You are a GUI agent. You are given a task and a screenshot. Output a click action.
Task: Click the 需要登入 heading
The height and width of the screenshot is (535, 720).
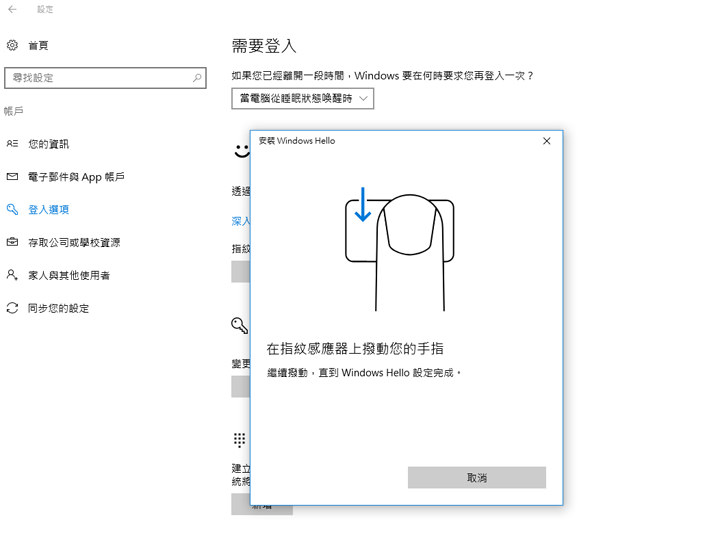[x=264, y=46]
